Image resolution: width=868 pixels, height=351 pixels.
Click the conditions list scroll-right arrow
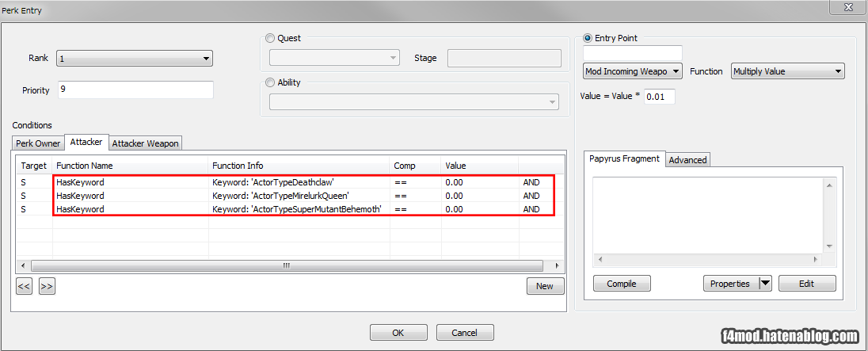558,265
